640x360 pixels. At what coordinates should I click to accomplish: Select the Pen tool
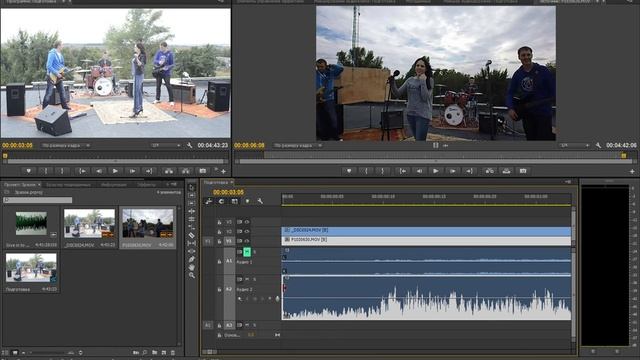click(192, 259)
